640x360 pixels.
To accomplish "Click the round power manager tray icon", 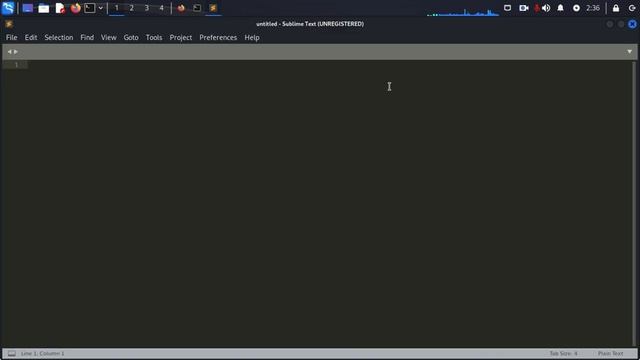I will [576, 8].
